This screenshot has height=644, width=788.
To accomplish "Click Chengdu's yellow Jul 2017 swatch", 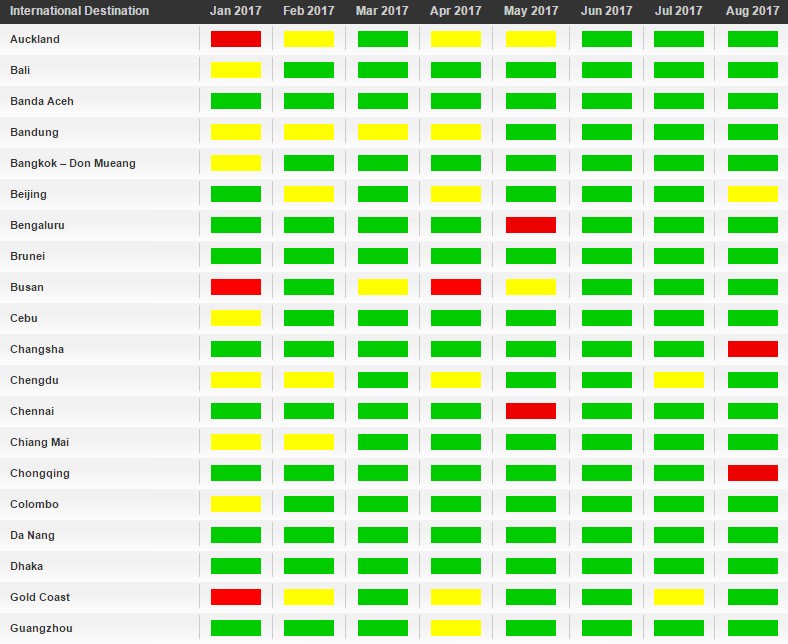I will point(678,380).
